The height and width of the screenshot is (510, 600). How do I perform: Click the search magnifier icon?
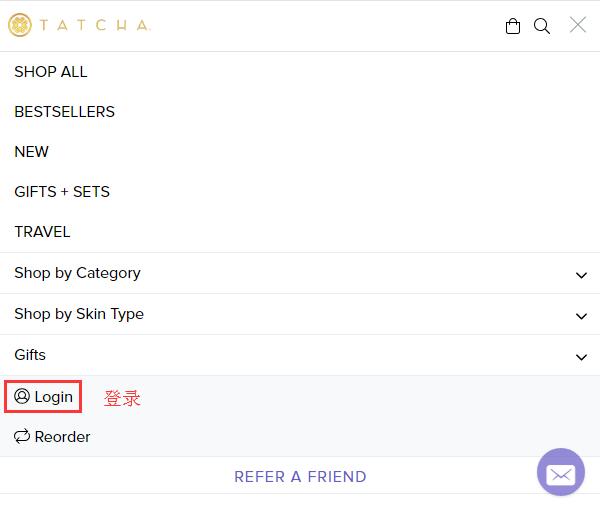tap(542, 26)
